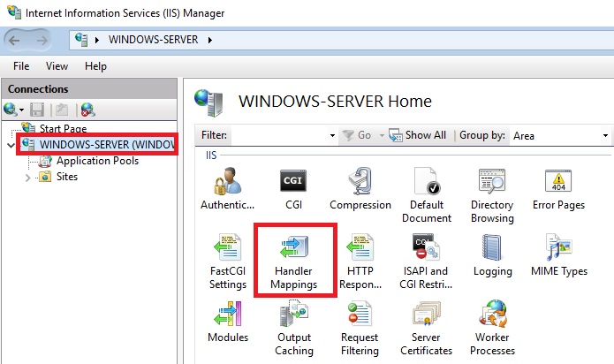614x364 pixels.
Task: Click the Go filter button
Action: pyautogui.click(x=357, y=135)
